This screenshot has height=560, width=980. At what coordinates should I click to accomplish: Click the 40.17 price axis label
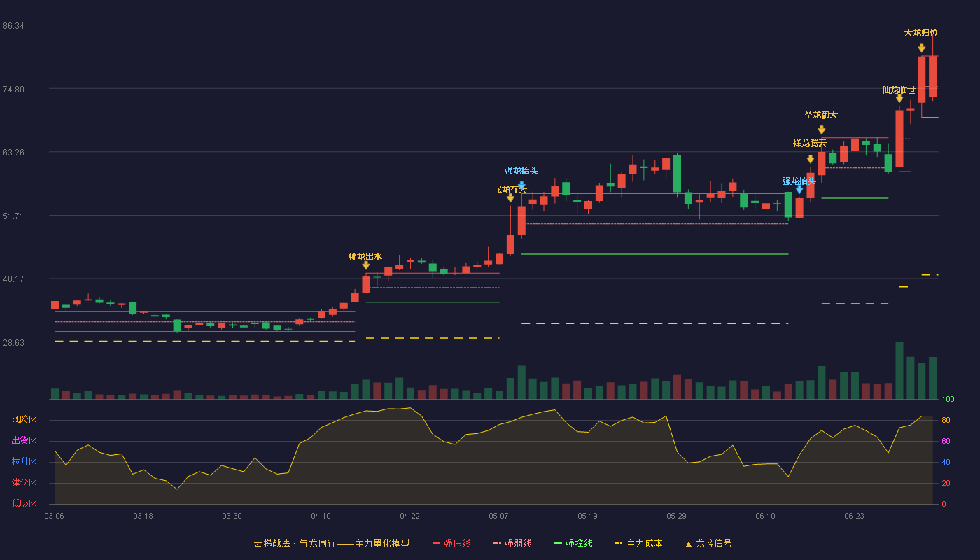[14, 279]
